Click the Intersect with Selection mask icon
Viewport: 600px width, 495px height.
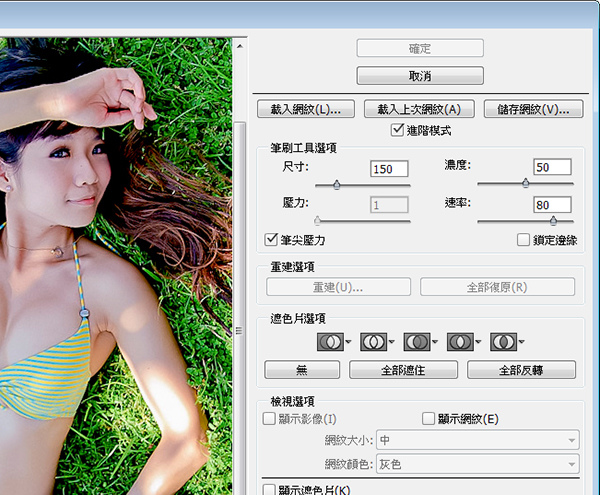click(x=460, y=342)
